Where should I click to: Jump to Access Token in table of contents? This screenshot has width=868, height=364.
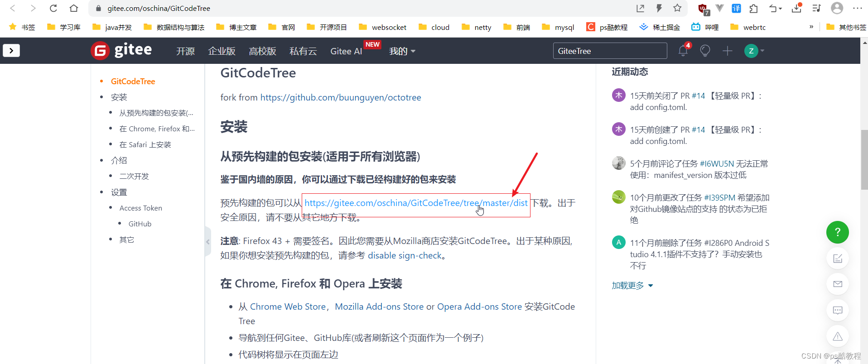click(141, 208)
